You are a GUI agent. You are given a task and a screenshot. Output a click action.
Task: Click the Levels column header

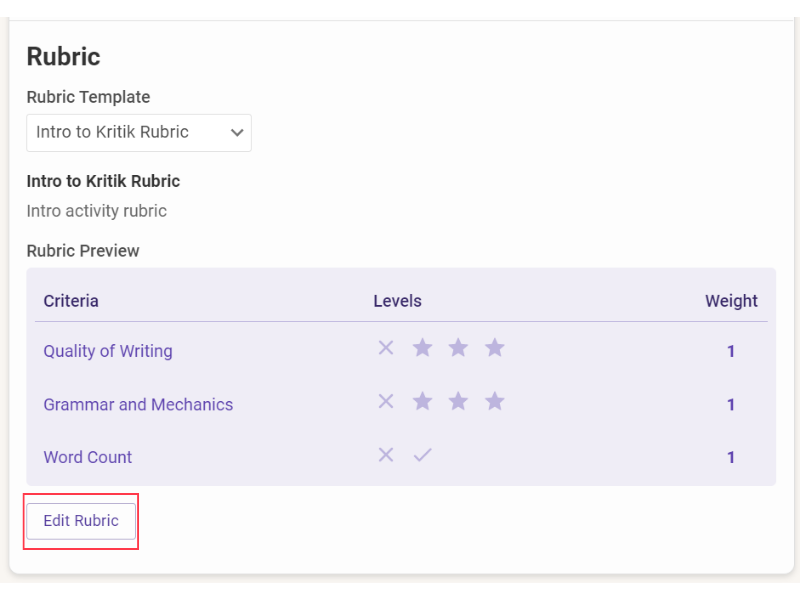point(397,301)
